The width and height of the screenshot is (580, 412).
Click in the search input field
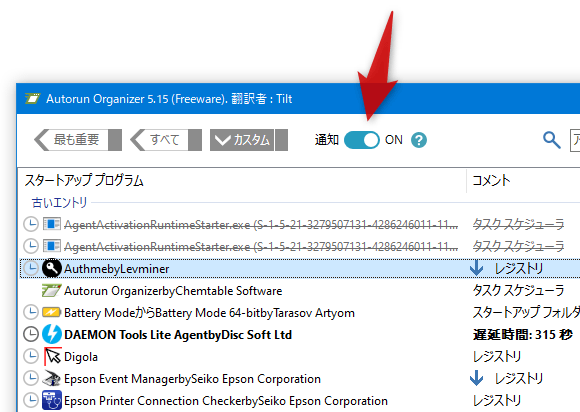[575, 140]
